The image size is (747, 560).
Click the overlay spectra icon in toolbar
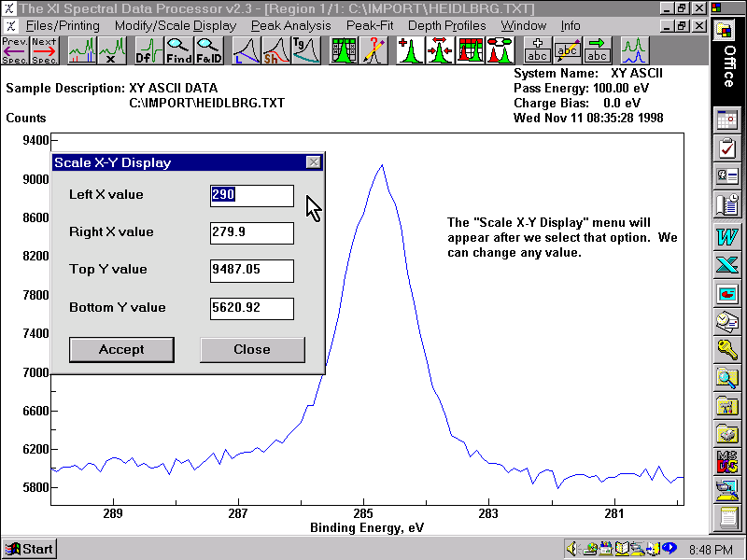[x=634, y=50]
